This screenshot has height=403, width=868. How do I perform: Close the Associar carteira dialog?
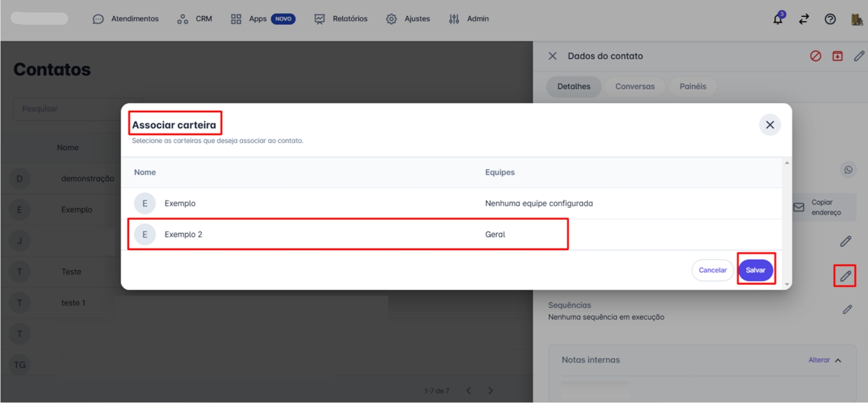pos(770,125)
